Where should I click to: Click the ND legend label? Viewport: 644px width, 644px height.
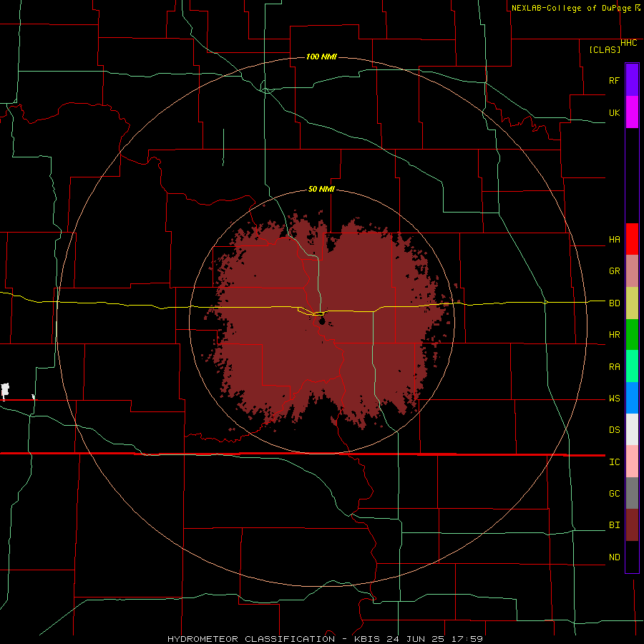[x=614, y=557]
